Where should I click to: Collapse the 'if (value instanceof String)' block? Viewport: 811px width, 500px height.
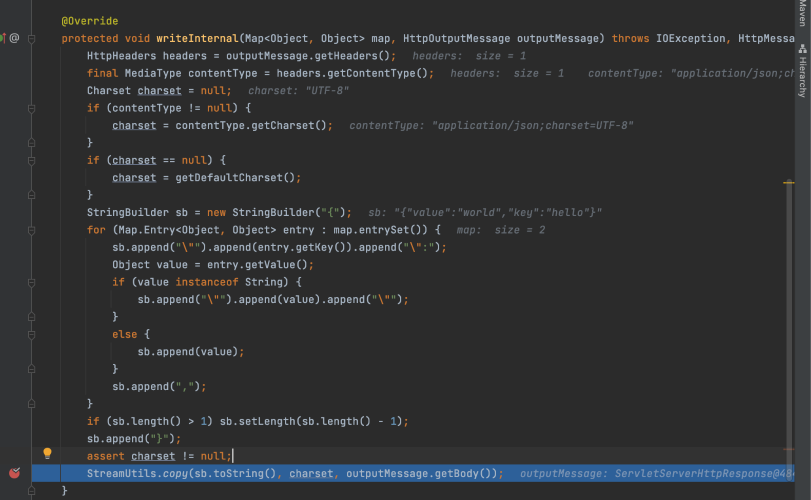coord(32,282)
